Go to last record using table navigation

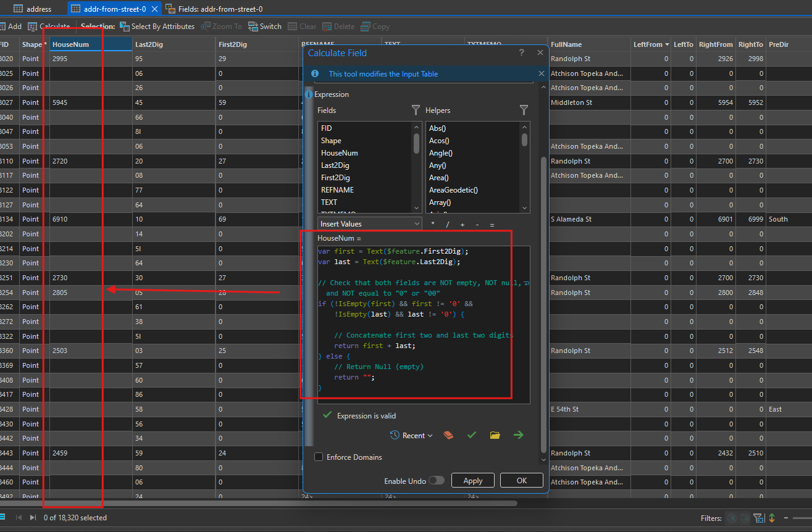coord(33,518)
